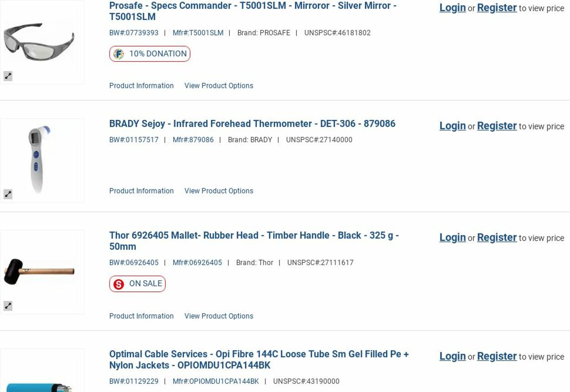Open BRADY Sejoy Infrared Forehead Thermometer link
The width and height of the screenshot is (570, 392).
[x=252, y=124]
